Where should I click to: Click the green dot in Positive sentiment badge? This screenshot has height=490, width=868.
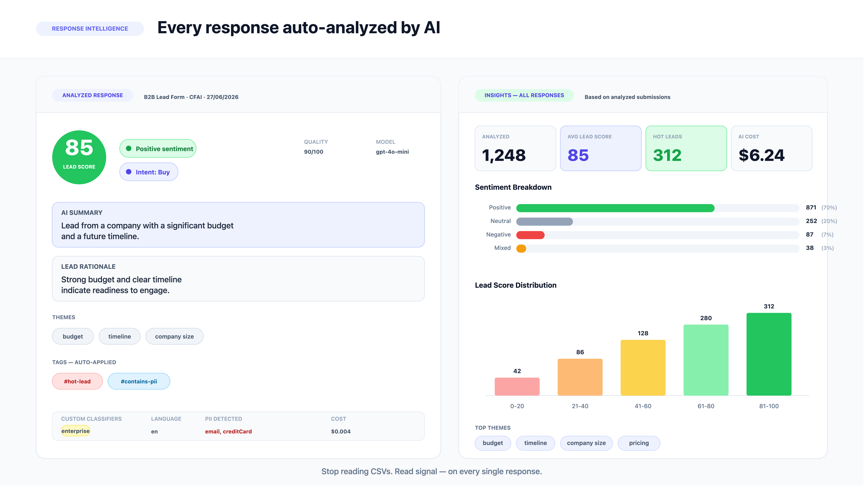(x=129, y=149)
